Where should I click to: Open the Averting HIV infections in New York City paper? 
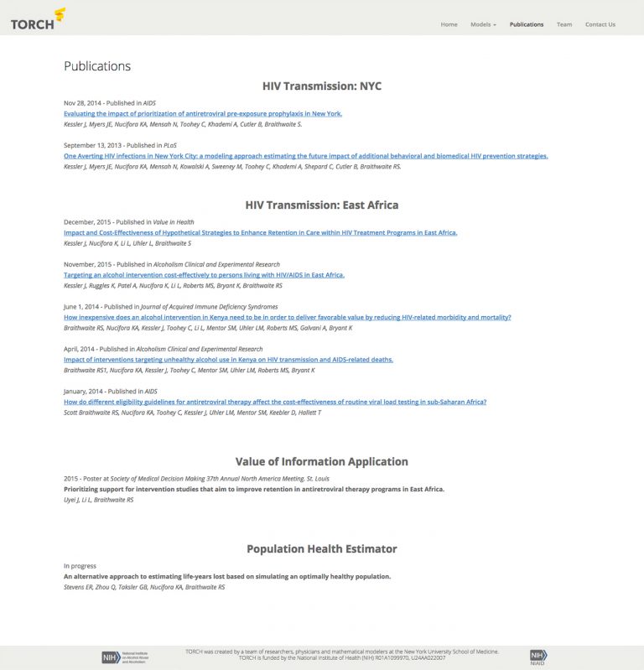click(305, 156)
